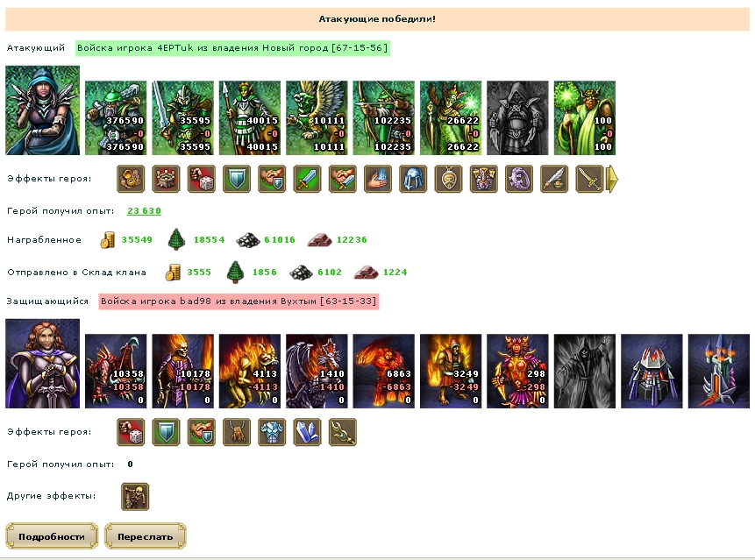Select the attacker's blue sword effect icon
The height and width of the screenshot is (560, 755).
tap(307, 179)
